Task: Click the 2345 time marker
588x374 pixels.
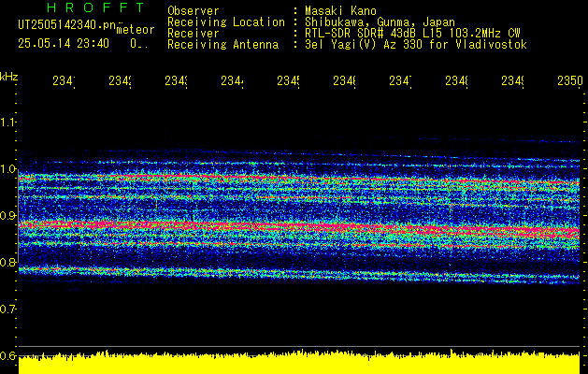Action: pos(288,81)
